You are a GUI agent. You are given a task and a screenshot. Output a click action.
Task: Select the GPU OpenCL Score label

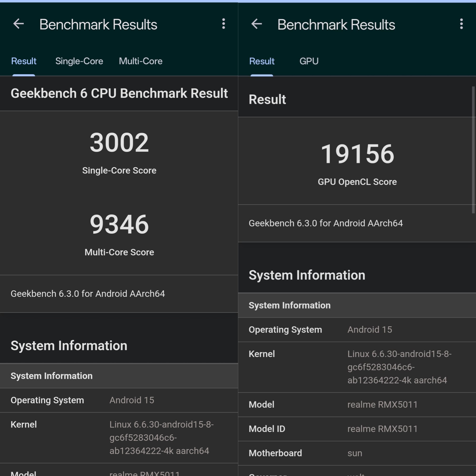(x=357, y=182)
